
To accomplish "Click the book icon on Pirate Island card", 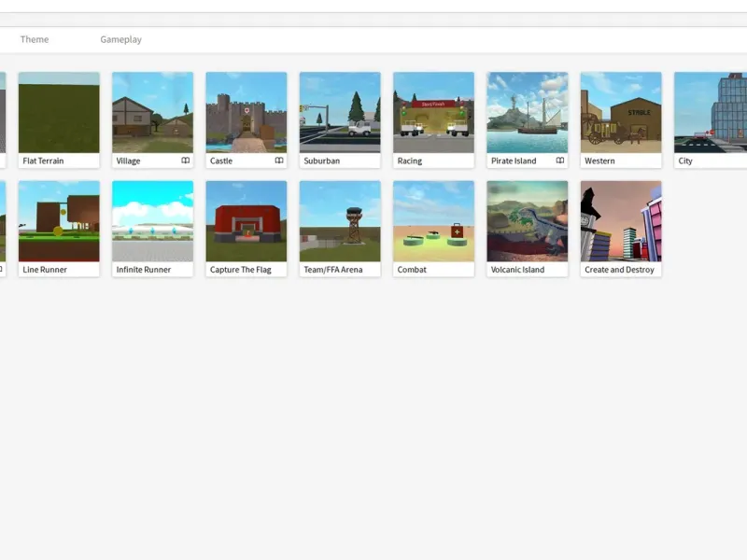I will (560, 161).
